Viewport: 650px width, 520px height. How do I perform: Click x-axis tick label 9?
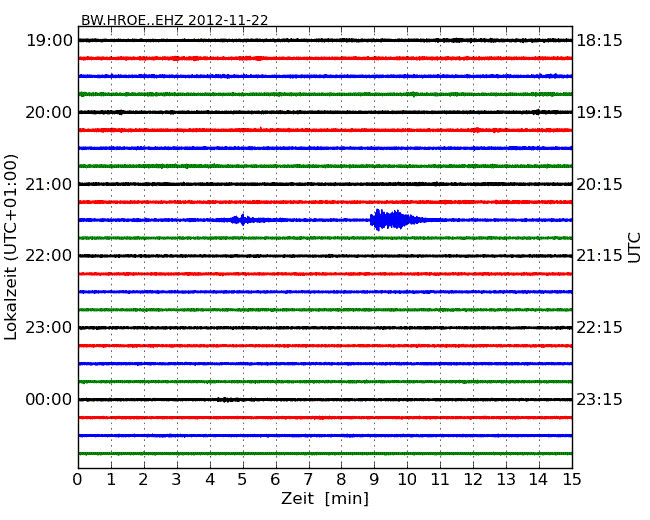(374, 479)
